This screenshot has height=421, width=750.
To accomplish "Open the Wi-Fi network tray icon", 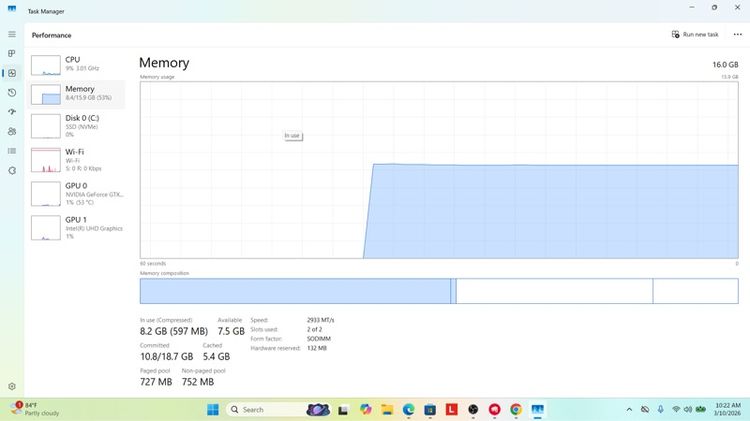I will coord(676,410).
